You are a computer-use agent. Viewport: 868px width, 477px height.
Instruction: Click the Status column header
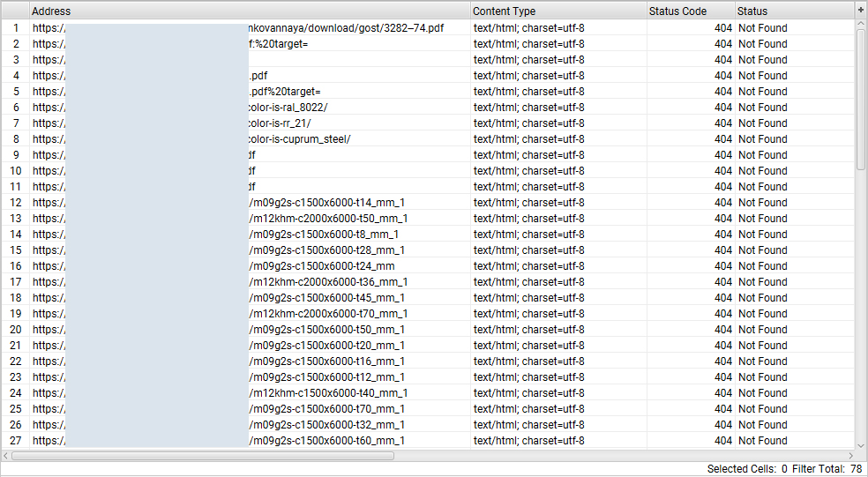click(793, 11)
